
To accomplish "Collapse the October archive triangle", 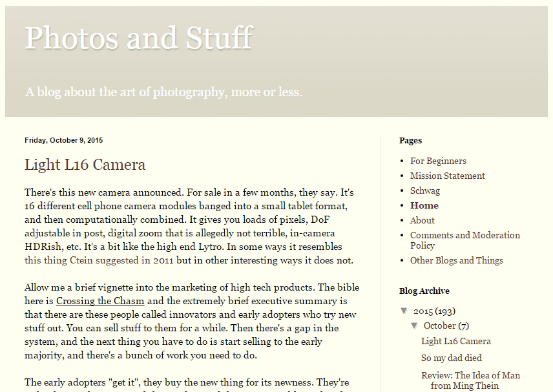I will (415, 325).
